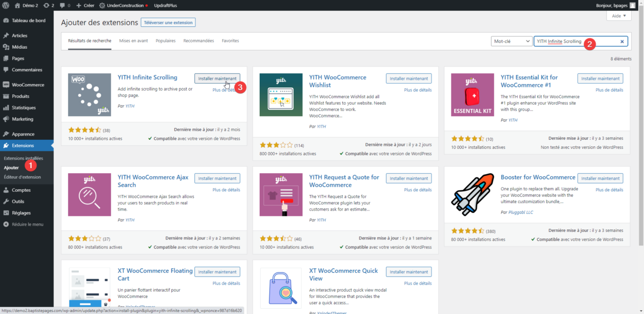Open the comments bubble in admin bar
644x314 pixels.
click(x=65, y=5)
